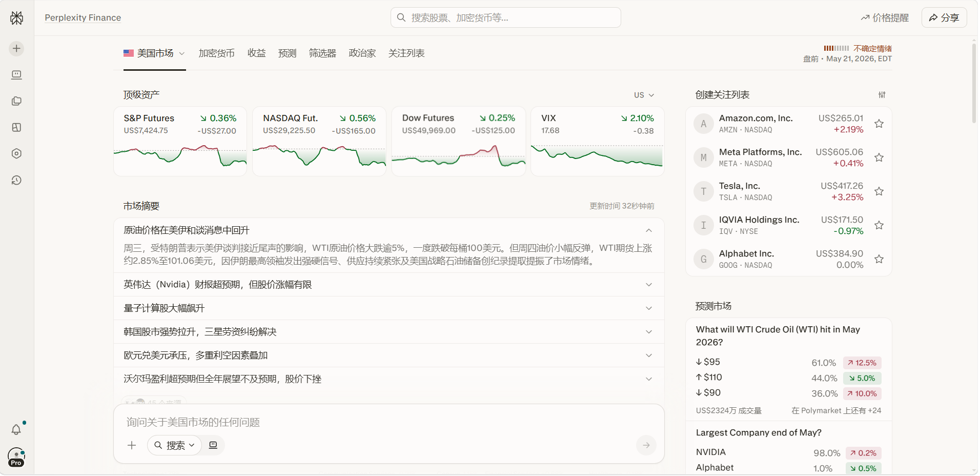Click the 分享 share button

point(944,17)
